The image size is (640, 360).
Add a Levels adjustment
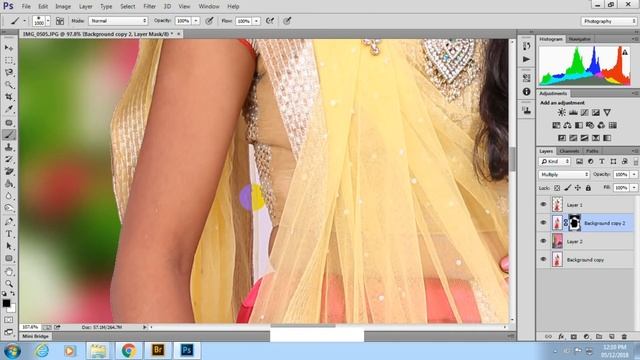(x=573, y=112)
